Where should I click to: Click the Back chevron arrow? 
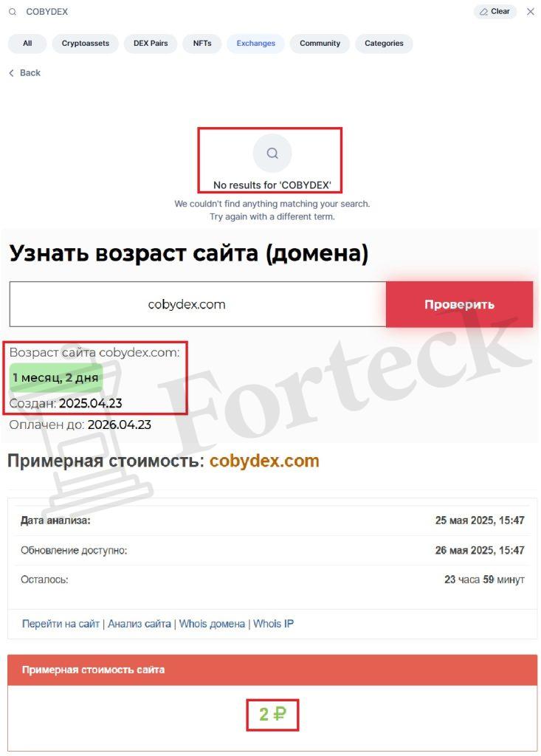12,73
